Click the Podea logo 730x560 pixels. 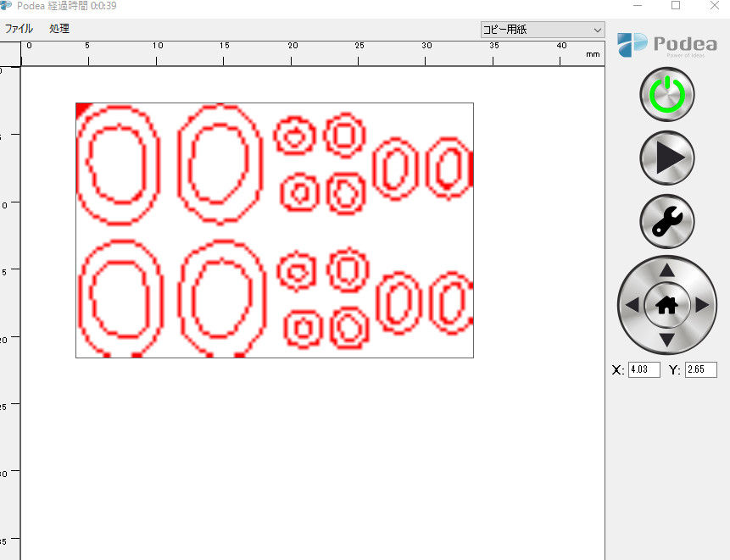[666, 44]
